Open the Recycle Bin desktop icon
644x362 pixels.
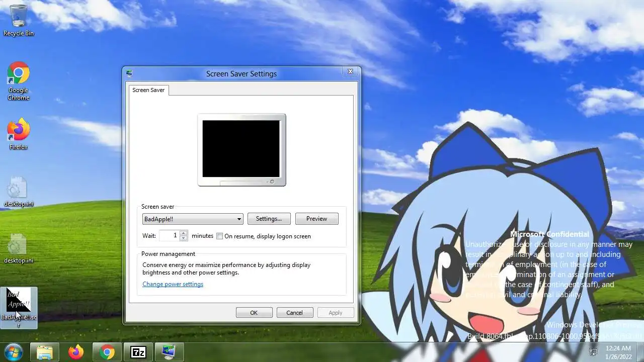(x=19, y=20)
